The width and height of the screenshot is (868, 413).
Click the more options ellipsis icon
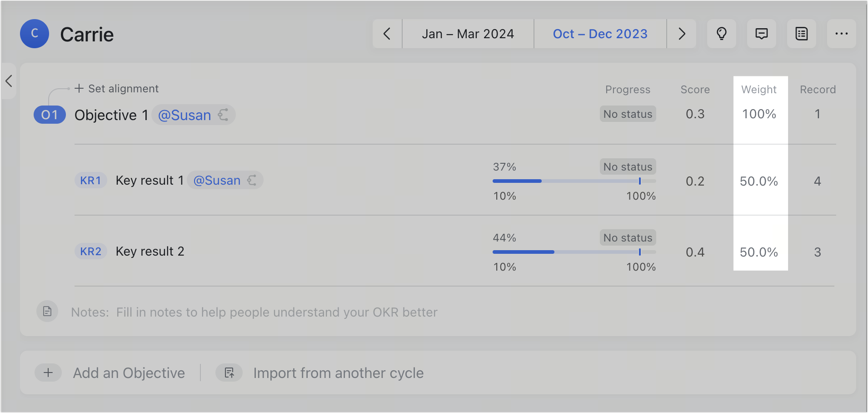(842, 34)
